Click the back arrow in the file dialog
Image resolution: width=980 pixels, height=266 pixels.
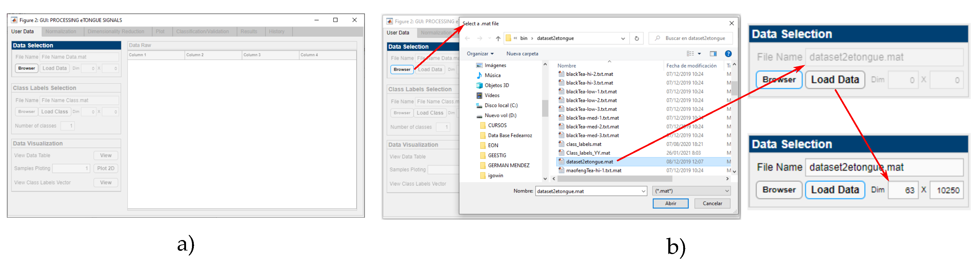468,38
